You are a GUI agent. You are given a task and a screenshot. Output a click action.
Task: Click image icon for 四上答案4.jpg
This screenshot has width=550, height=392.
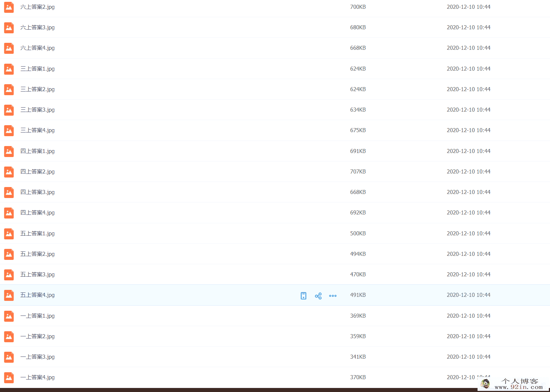(x=9, y=213)
